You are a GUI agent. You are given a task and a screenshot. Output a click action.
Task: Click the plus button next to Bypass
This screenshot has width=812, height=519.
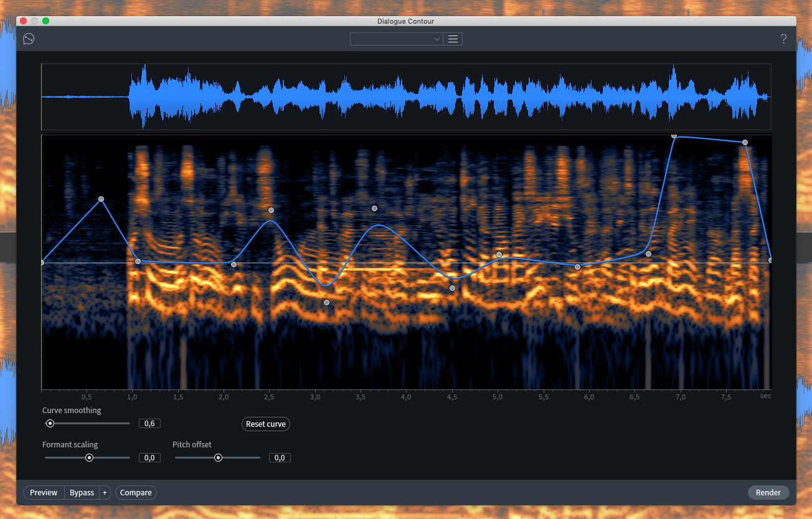(x=105, y=492)
